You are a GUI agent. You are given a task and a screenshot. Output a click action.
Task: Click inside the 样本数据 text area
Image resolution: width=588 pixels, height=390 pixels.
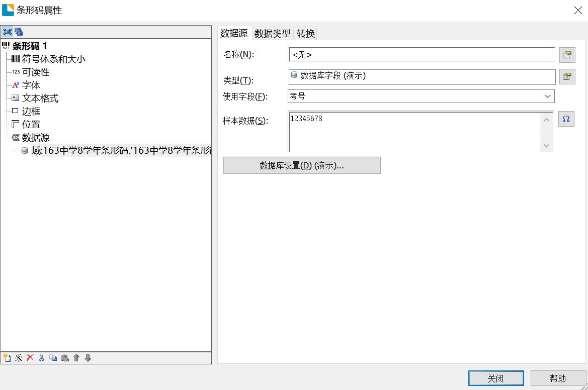click(402, 131)
